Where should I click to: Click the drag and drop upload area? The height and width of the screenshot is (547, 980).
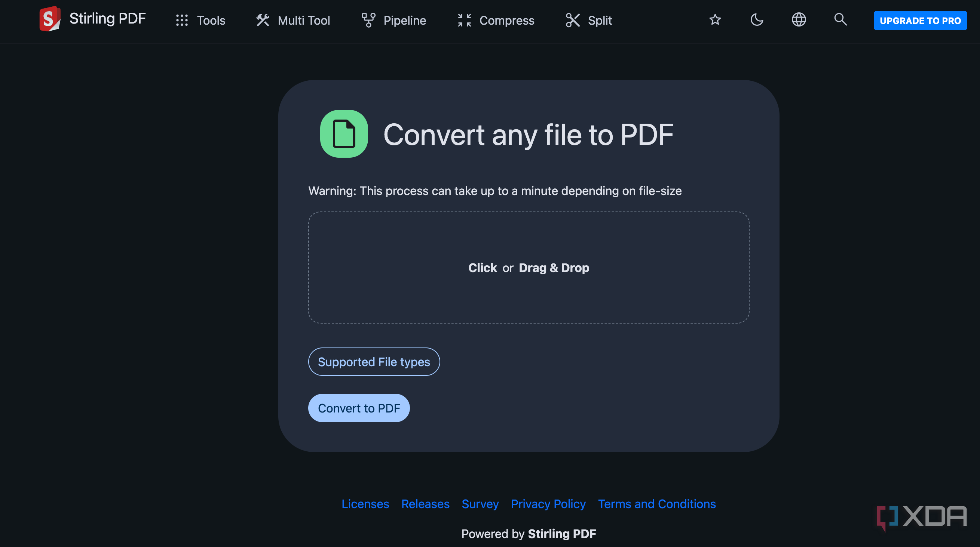tap(529, 268)
